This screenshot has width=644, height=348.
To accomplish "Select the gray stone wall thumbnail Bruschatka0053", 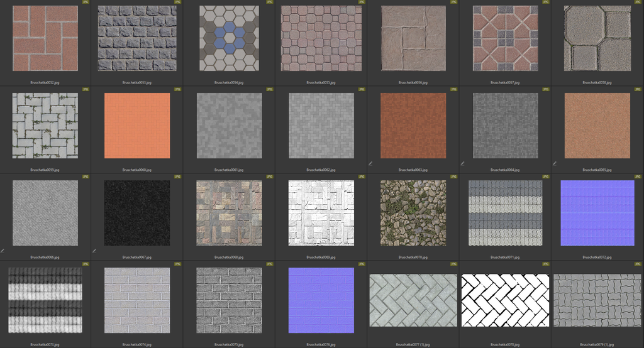I will coord(137,38).
